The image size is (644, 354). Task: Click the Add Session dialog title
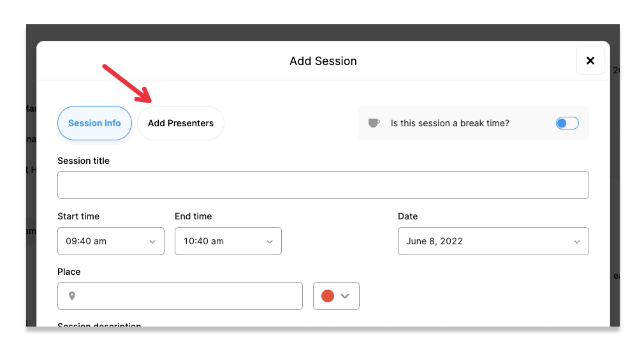coord(323,61)
